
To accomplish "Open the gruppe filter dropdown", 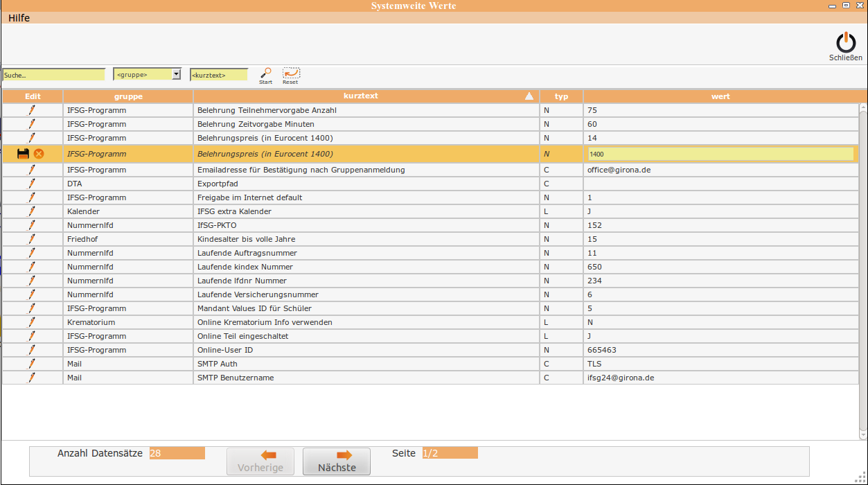I will [x=176, y=74].
